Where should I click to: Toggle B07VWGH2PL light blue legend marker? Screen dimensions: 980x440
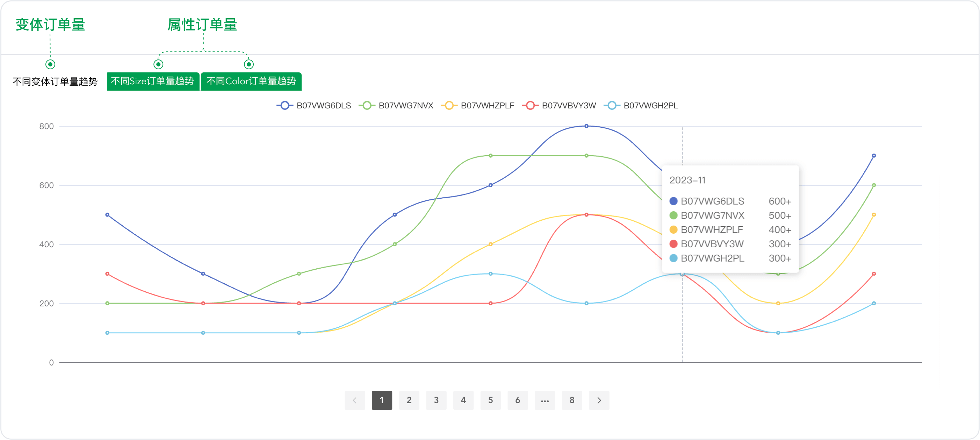click(612, 105)
